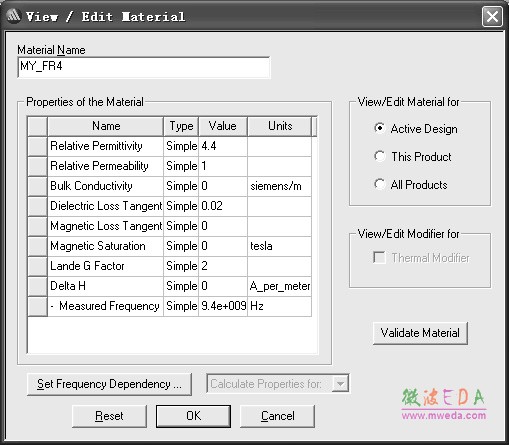The width and height of the screenshot is (509, 445).
Task: Open Type cell for Dielectric Loss Tangent
Action: click(181, 206)
